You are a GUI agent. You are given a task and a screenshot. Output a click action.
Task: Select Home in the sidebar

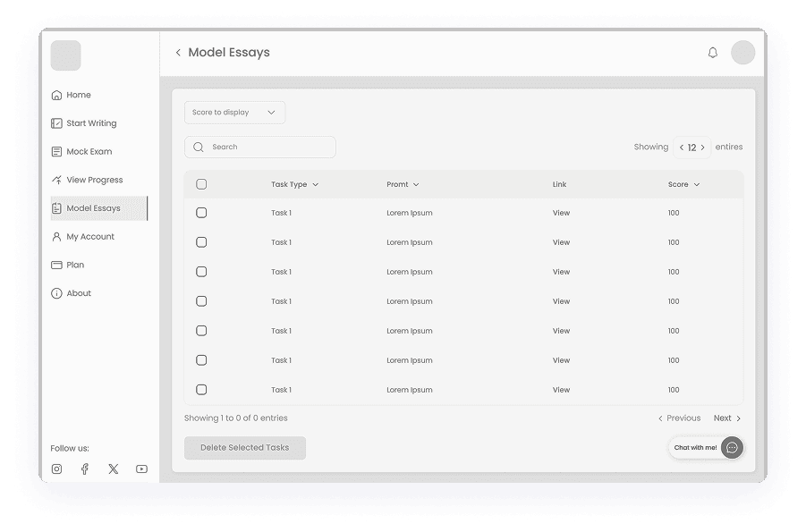tap(79, 95)
